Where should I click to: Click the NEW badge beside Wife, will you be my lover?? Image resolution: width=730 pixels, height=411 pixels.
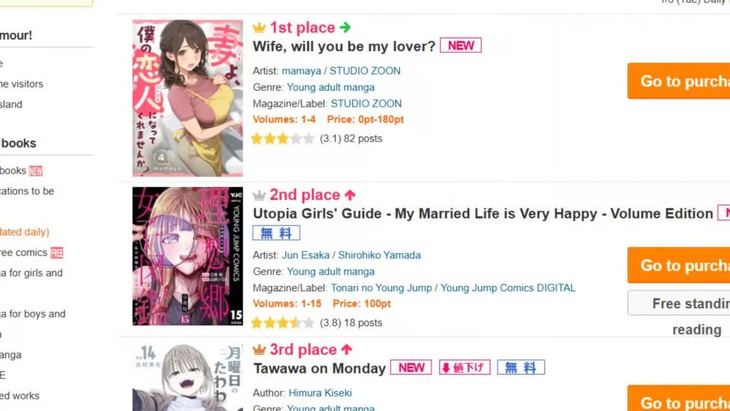[x=461, y=46]
